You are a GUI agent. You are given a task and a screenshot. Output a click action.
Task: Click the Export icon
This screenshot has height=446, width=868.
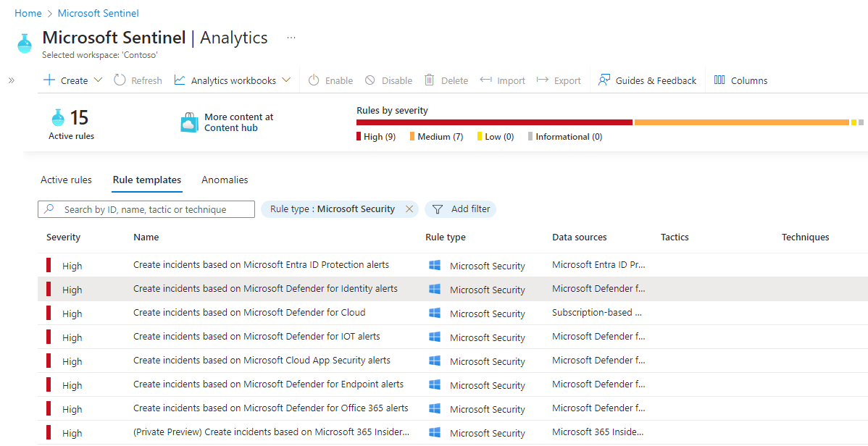[543, 80]
